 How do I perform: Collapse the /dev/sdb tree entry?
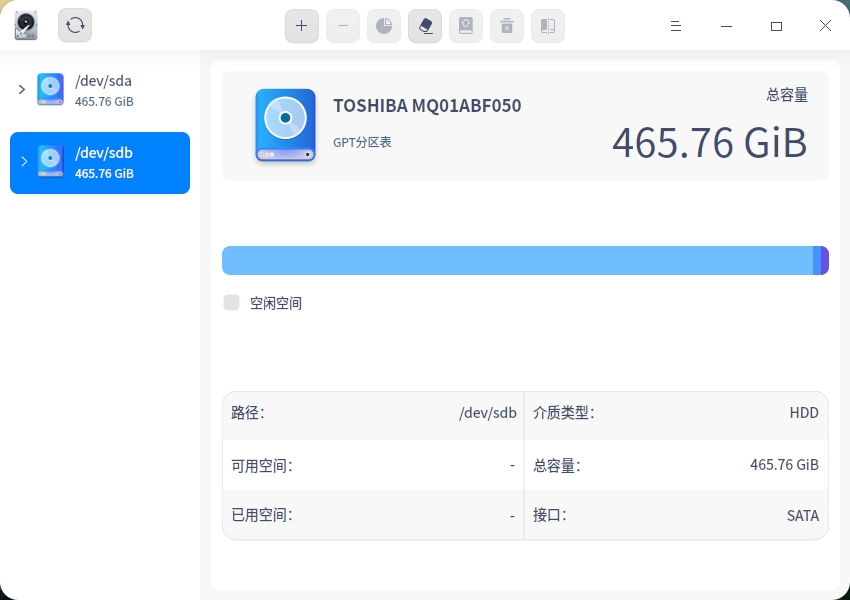(x=24, y=162)
